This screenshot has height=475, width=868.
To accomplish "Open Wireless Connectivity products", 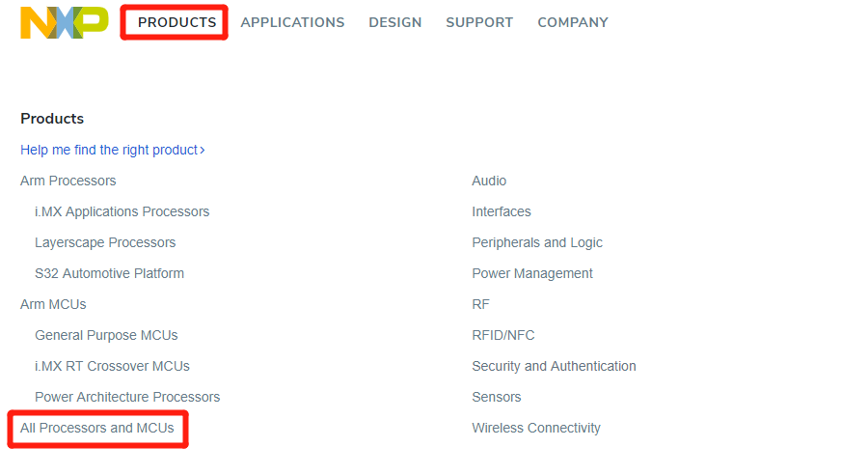I will tap(536, 429).
